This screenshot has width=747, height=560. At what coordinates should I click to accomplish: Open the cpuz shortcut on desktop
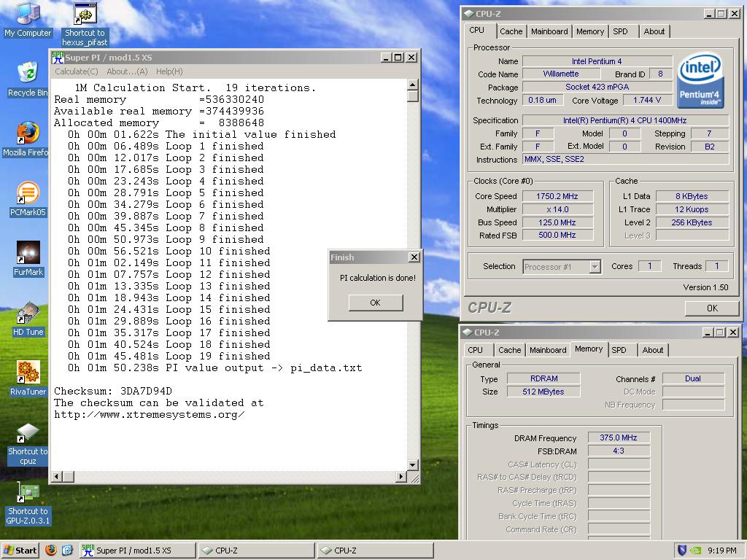coord(28,444)
